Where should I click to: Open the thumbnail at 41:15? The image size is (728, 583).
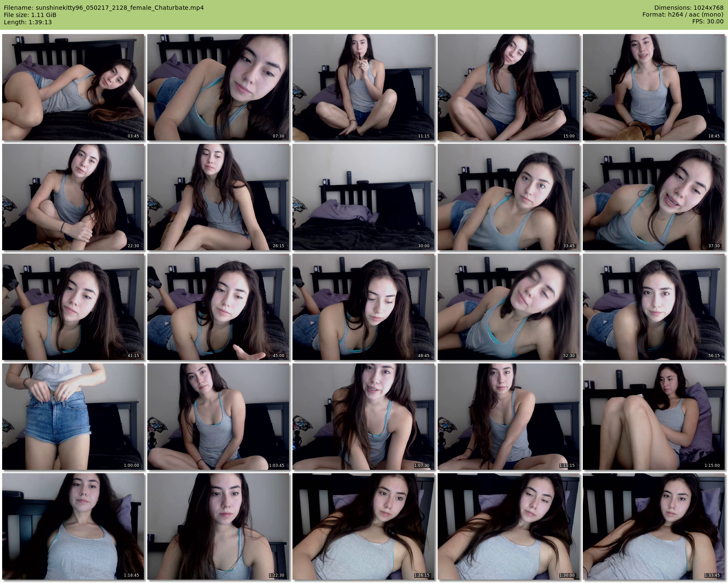[x=73, y=307]
